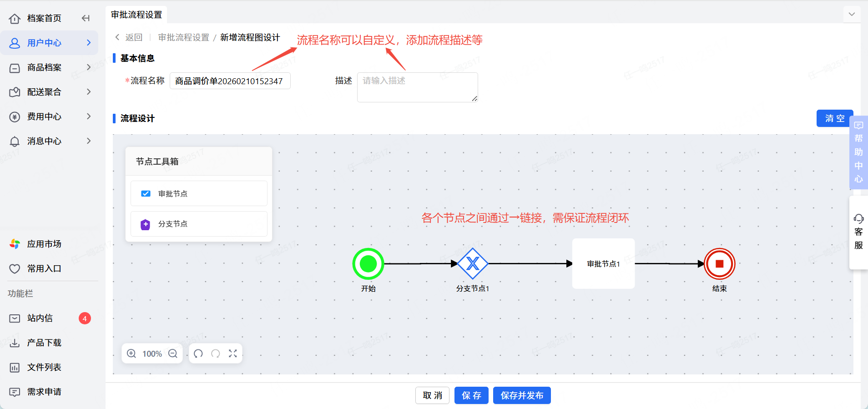Click the 费用中心 yen icon

click(15, 117)
